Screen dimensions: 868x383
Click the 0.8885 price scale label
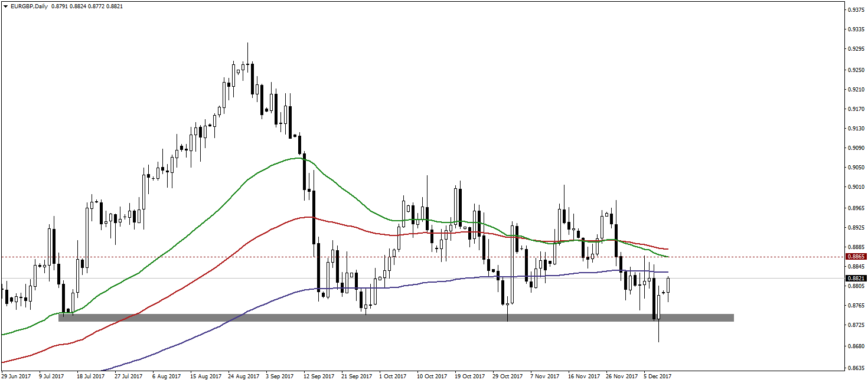pyautogui.click(x=857, y=247)
